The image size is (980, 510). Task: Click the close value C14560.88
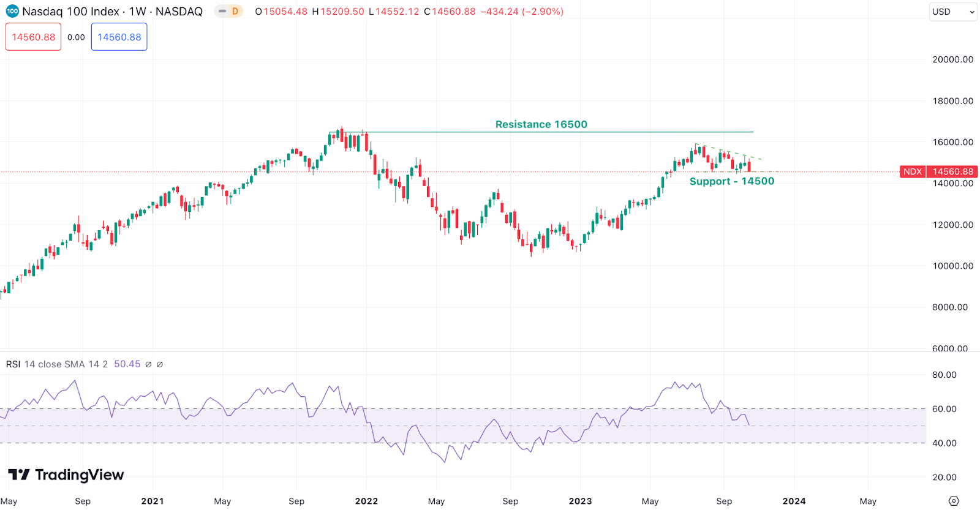(450, 12)
